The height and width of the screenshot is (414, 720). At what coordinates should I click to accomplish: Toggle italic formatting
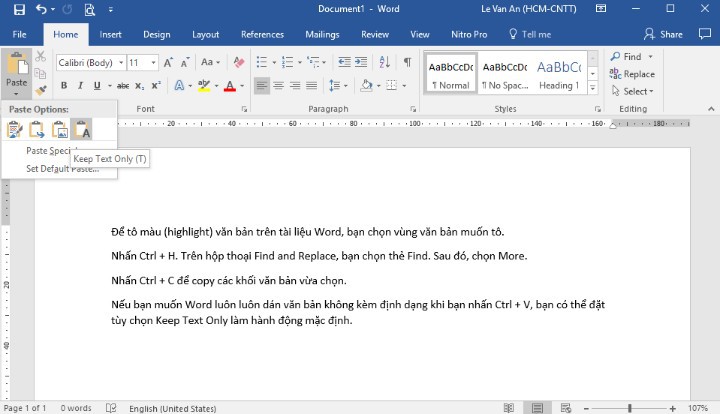[x=80, y=85]
